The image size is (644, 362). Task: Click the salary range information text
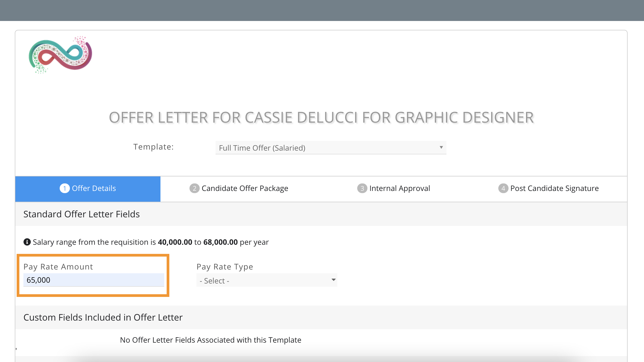(151, 242)
